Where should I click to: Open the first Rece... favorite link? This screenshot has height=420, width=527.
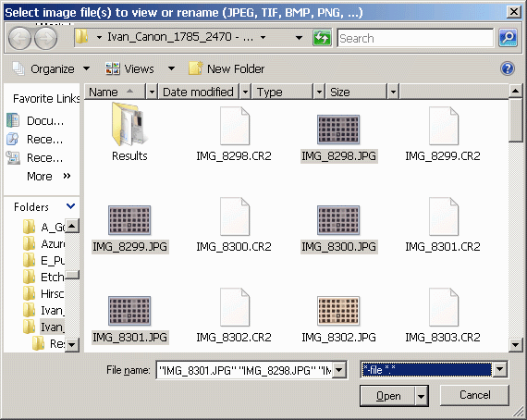[35, 139]
